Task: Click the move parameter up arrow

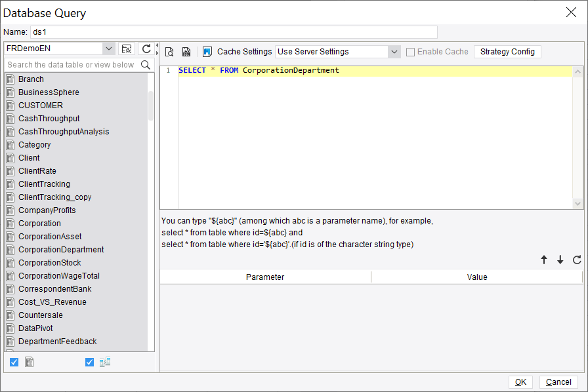Action: pyautogui.click(x=544, y=260)
